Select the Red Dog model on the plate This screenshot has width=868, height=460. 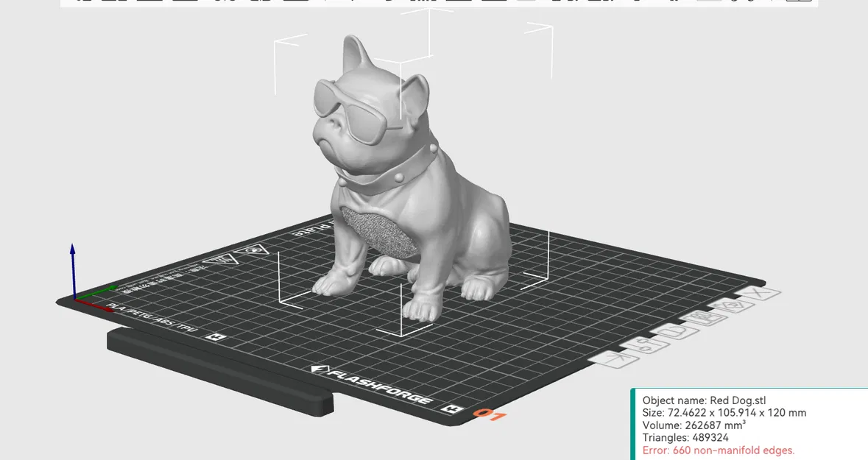click(409, 184)
